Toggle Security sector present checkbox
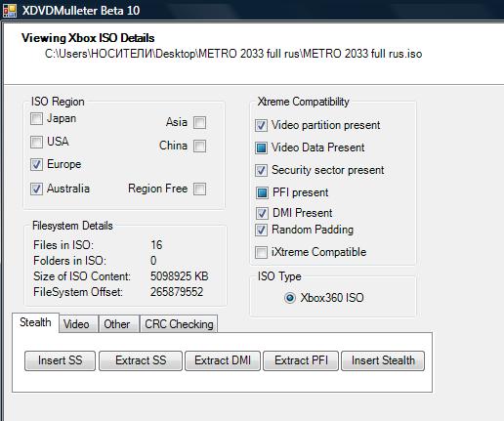The width and height of the screenshot is (504, 421). point(261,170)
